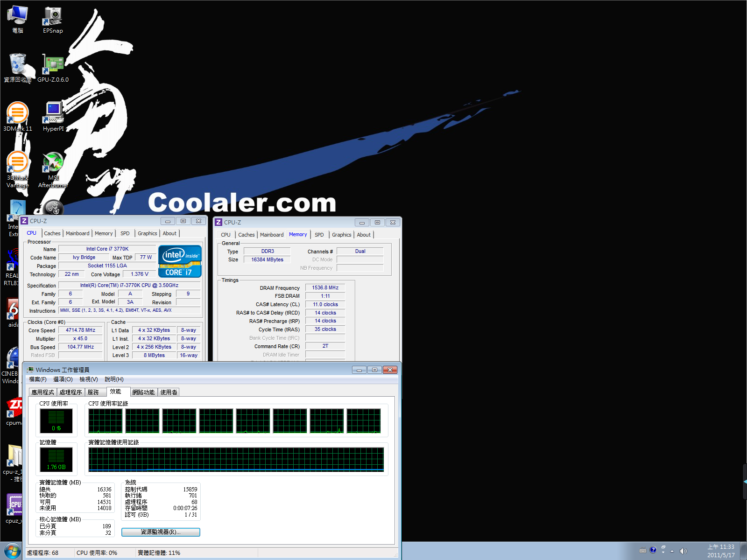Click 資源監視器(R)... button
Screen dimensions: 747x560
(161, 532)
